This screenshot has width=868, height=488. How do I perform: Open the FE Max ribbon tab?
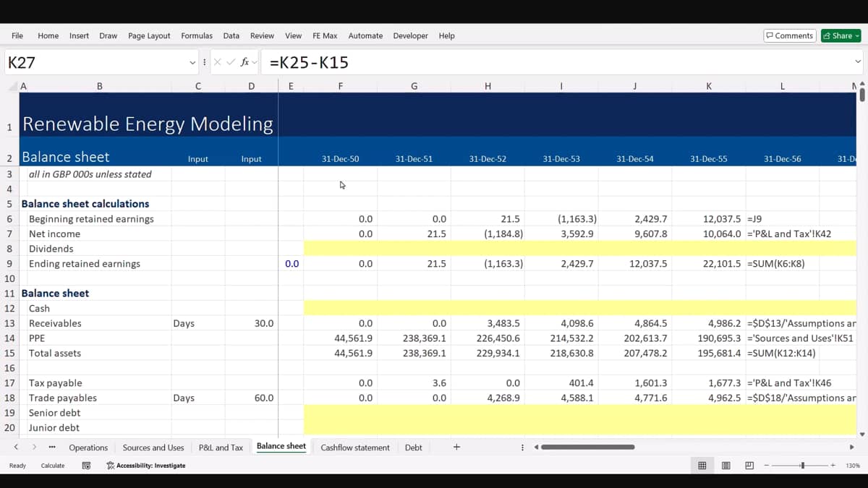[x=325, y=35]
